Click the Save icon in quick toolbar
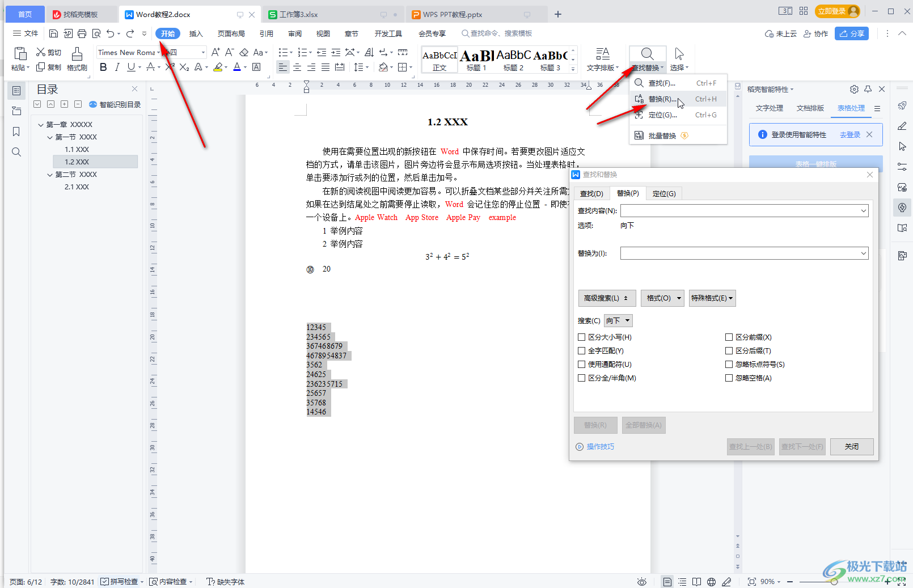The image size is (913, 588). click(x=53, y=33)
